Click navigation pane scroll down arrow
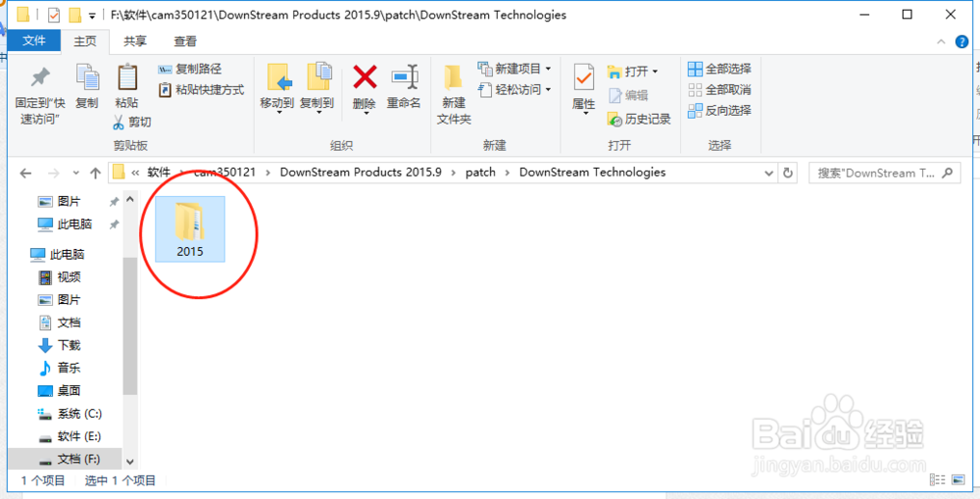 pos(130,462)
